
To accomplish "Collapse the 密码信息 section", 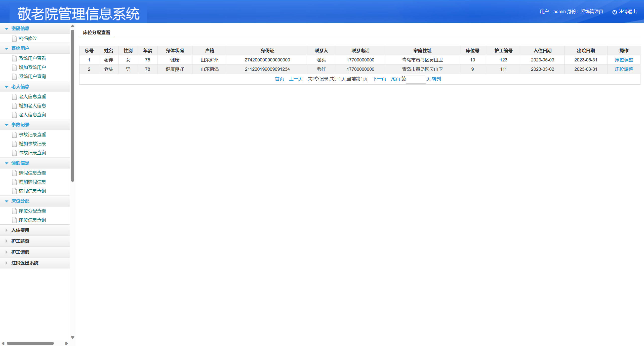I will tap(7, 29).
